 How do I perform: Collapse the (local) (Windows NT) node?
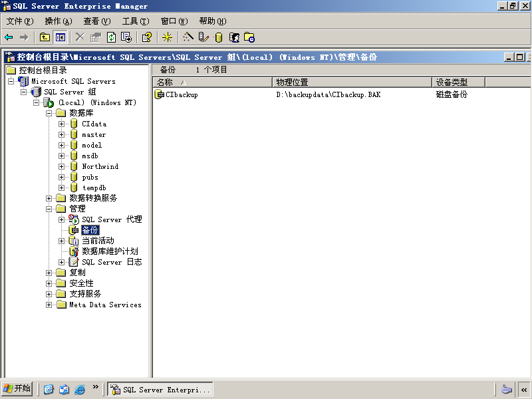37,102
